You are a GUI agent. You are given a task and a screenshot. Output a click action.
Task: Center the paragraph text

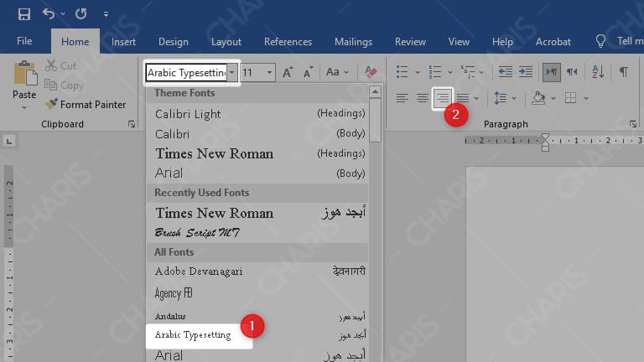423,98
